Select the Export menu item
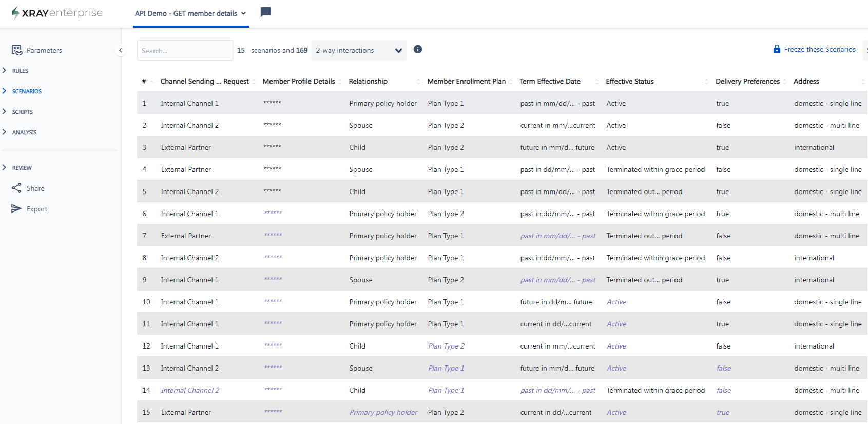The height and width of the screenshot is (424, 868). click(37, 209)
